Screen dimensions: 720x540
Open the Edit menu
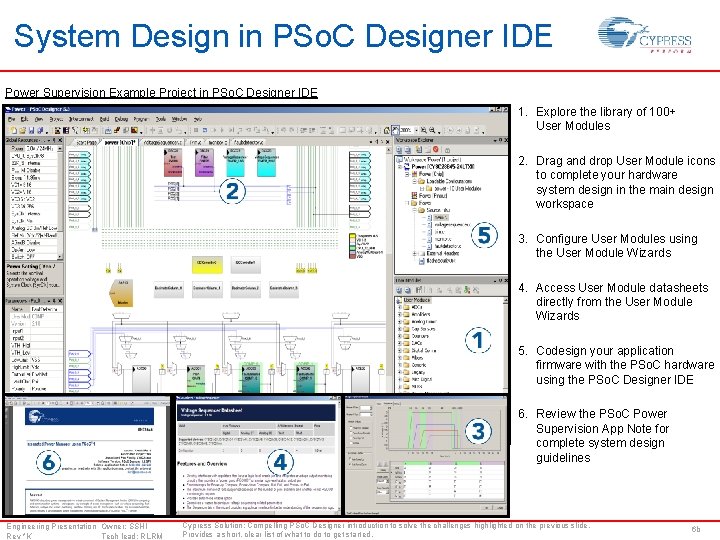pyautogui.click(x=24, y=119)
